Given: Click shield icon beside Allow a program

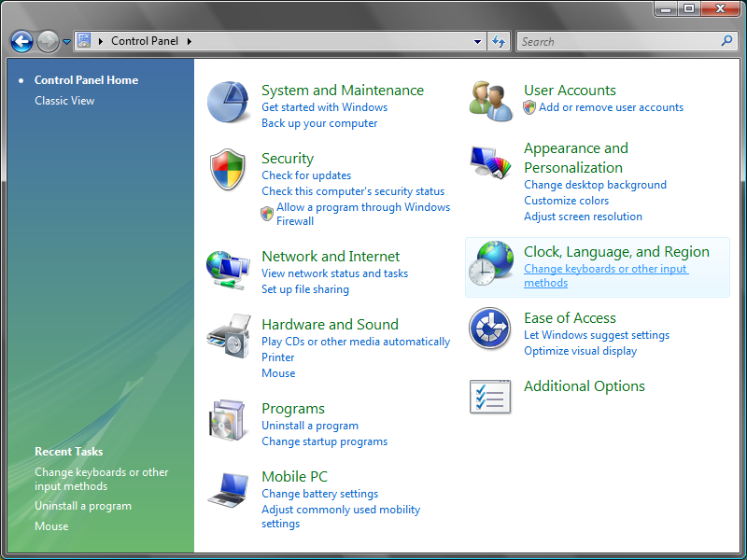Looking at the screenshot, I should click(x=267, y=214).
